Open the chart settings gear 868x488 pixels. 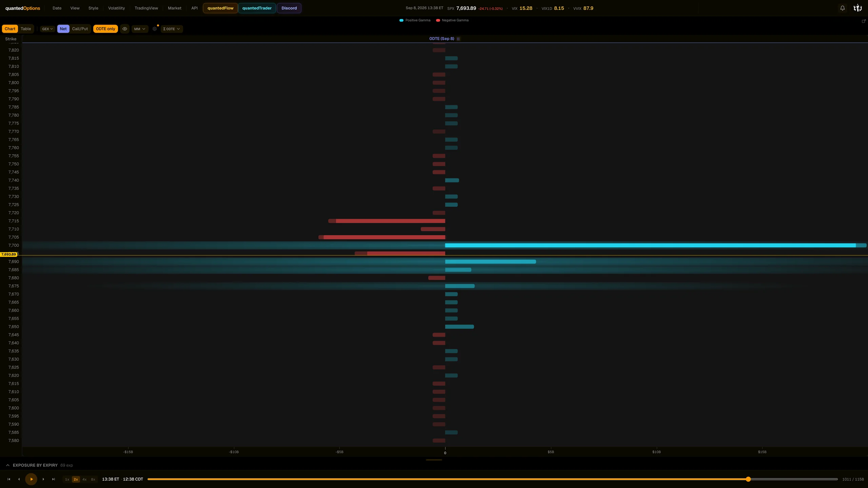point(155,29)
